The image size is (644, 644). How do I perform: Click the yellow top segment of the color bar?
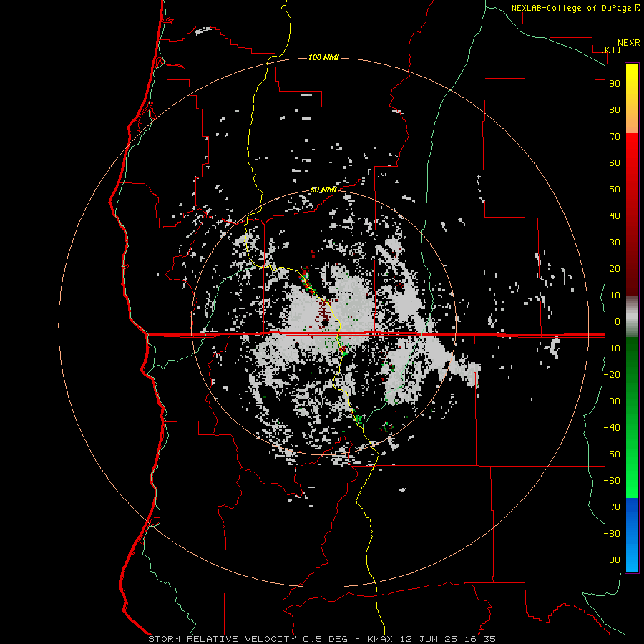coord(632,99)
